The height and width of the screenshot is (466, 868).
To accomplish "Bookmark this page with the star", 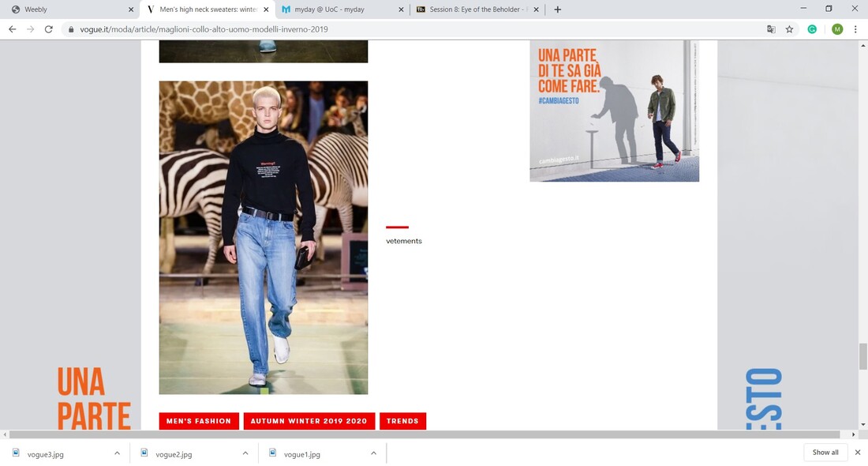I will [x=789, y=29].
